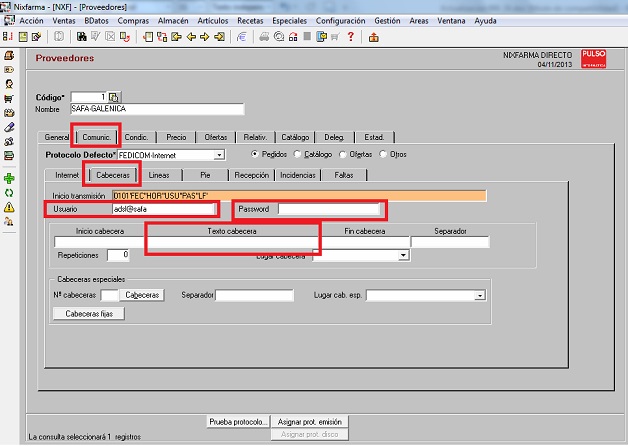Switch to the Estad. tab
Viewport: 628px width, 446px height.
pos(374,137)
